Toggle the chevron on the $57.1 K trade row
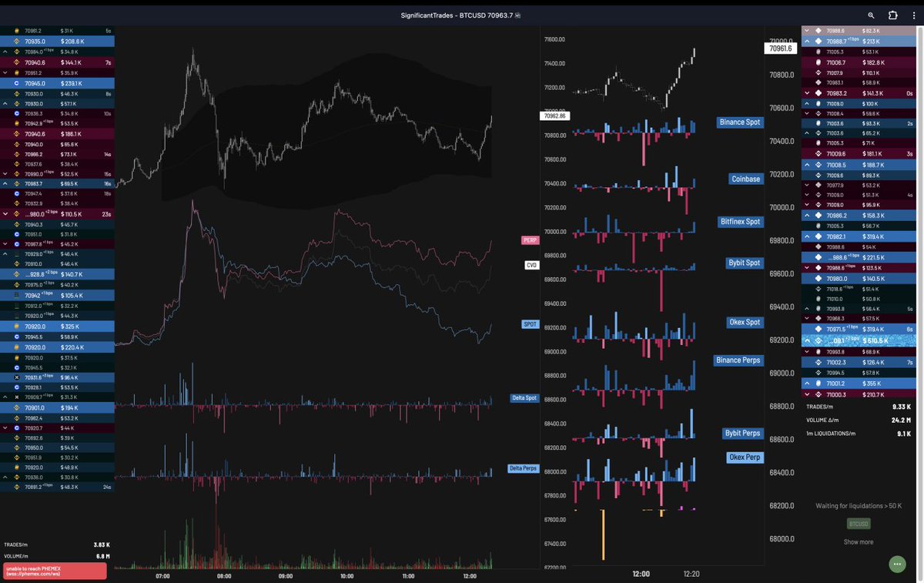 point(6,103)
